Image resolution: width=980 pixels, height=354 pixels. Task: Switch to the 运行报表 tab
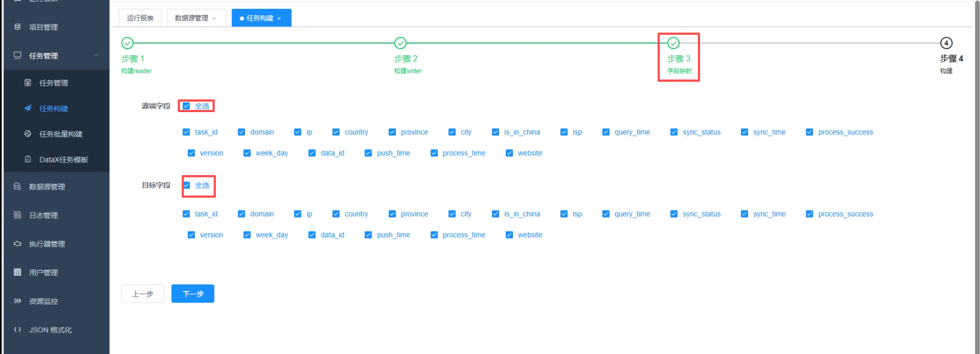pos(140,18)
